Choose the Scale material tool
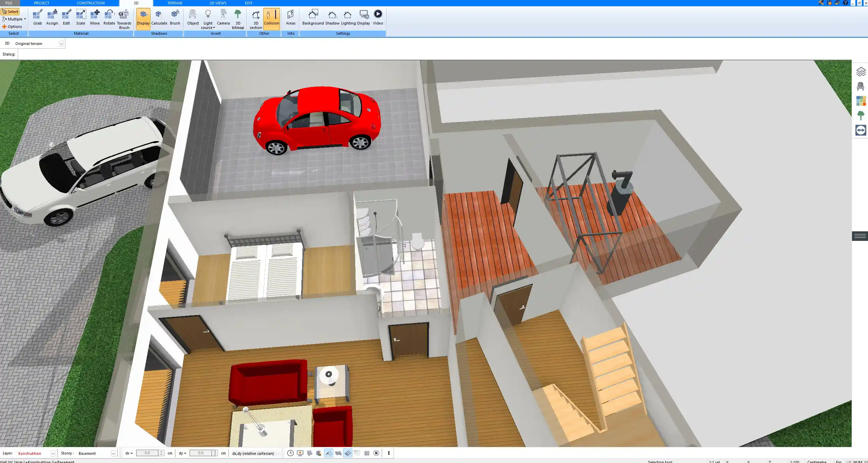 [x=81, y=17]
